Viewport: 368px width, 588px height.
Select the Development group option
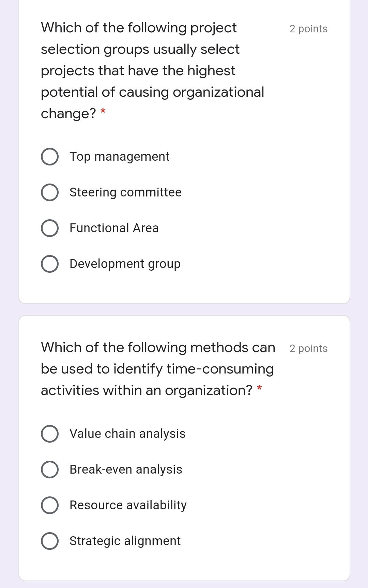tap(49, 263)
